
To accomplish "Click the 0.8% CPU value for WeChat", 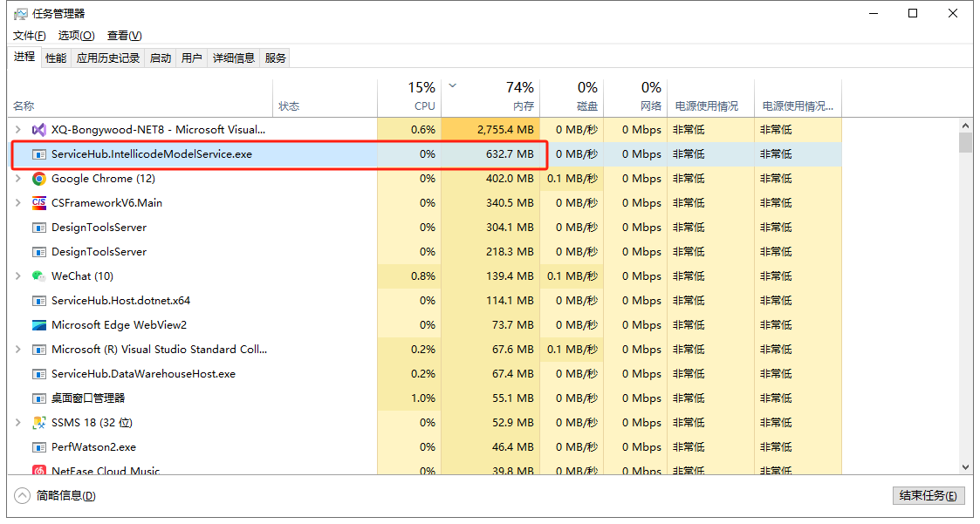I will [x=423, y=276].
